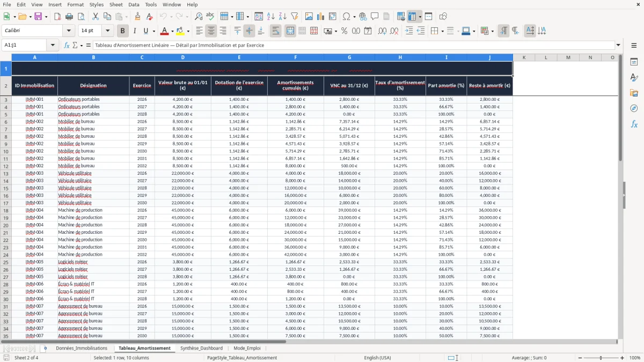
Task: Click the Insert Hyperlink globe icon
Action: point(363,17)
